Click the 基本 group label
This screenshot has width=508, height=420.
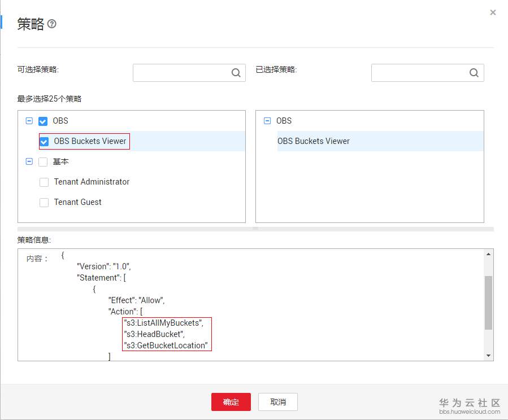[60, 161]
